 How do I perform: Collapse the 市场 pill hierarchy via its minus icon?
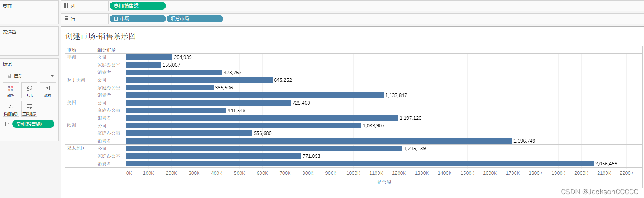tap(116, 19)
